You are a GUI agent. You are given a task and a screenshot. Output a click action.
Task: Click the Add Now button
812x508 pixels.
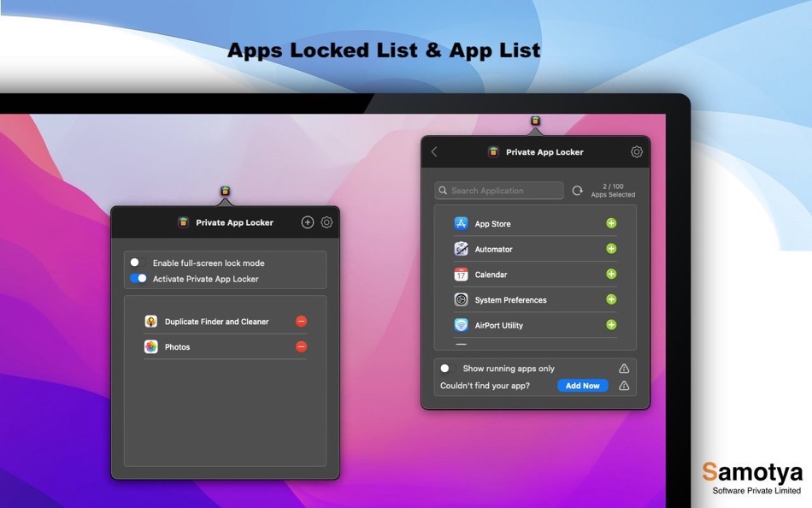583,386
